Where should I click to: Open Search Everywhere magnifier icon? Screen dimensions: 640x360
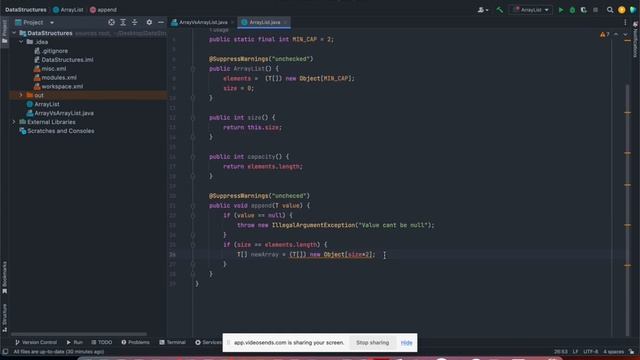click(x=610, y=10)
